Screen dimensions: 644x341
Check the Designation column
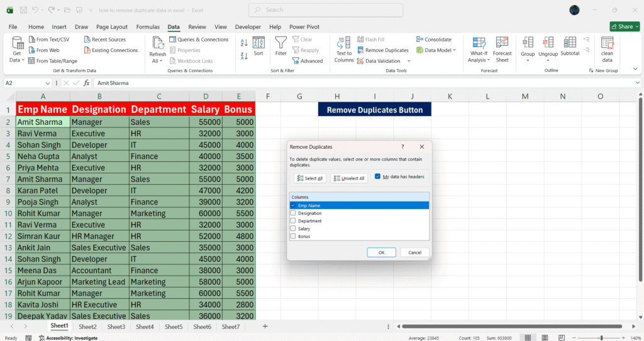(293, 213)
